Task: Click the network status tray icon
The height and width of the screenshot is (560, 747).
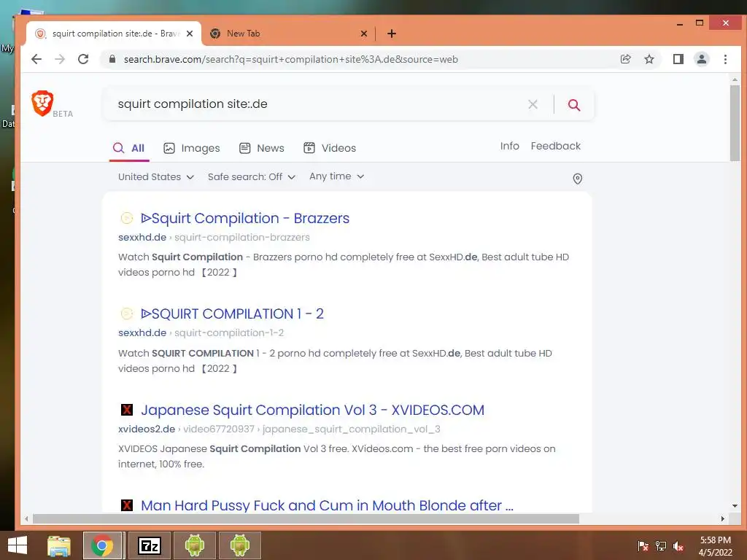Action: (x=661, y=546)
